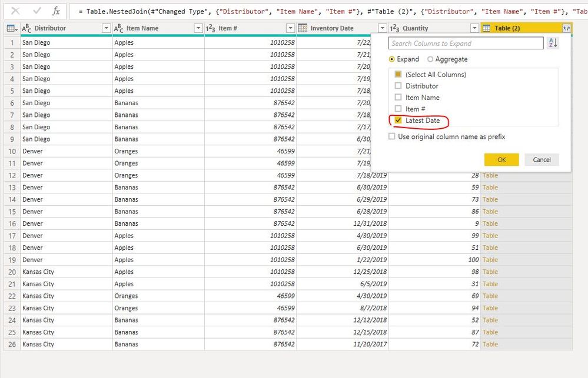Click the quantity 100 cell in row 19
Viewport: 588px width, 378px height.
(x=434, y=260)
